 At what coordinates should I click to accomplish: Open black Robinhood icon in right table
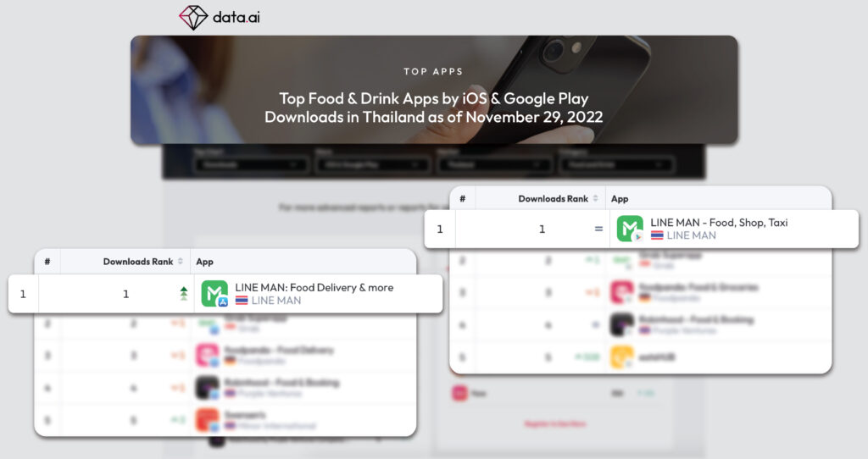621,324
